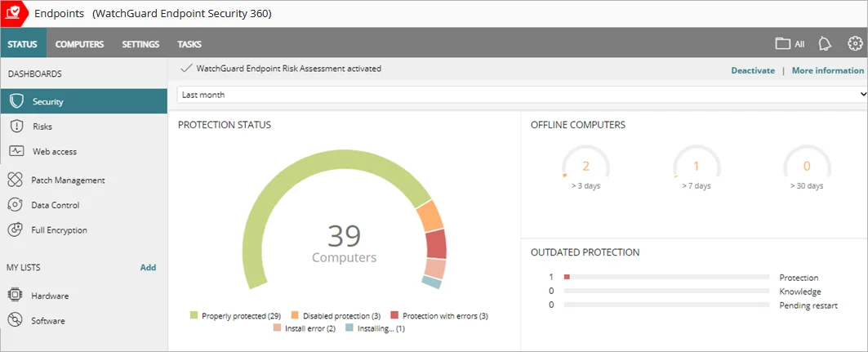Open notifications bell icon
The height and width of the screenshot is (352, 868).
pyautogui.click(x=826, y=44)
